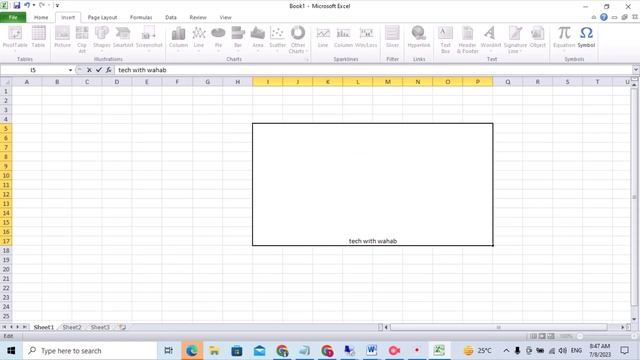Open the Windows Start menu
The width and height of the screenshot is (640, 360).
pos(11,351)
